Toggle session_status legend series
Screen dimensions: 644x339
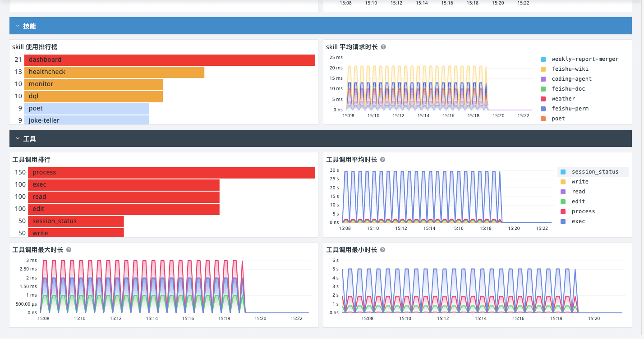click(x=595, y=172)
